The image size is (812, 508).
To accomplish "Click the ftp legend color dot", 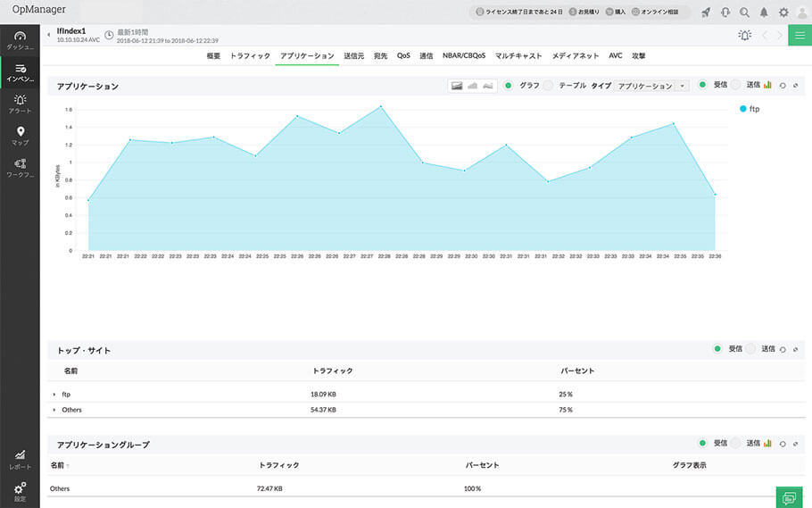I will (742, 109).
